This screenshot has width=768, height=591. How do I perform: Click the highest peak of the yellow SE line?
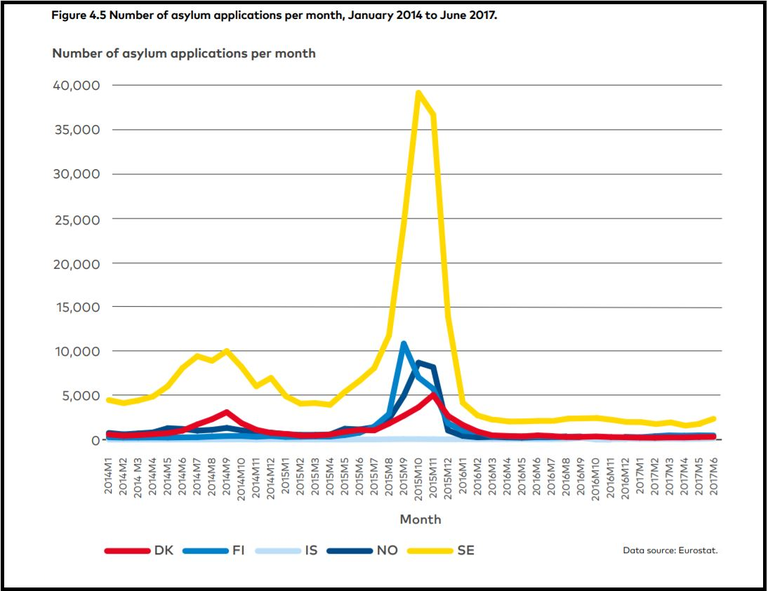click(x=418, y=92)
